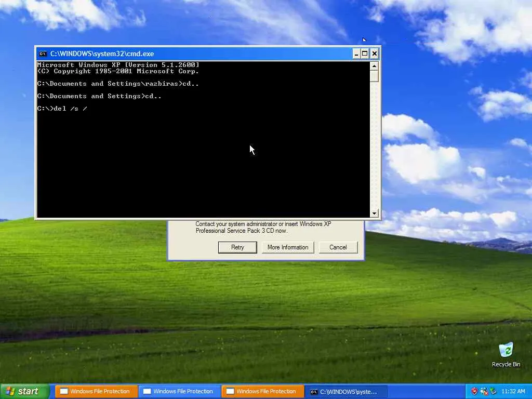This screenshot has width=532, height=399.
Task: Click Retry in the File Protection dialog
Action: coord(237,247)
